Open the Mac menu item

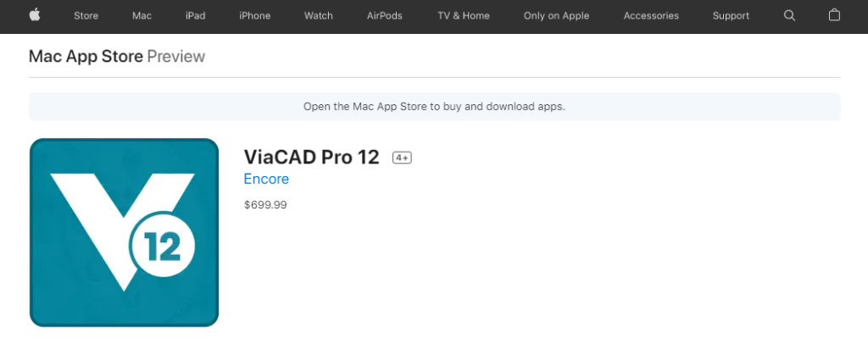(x=142, y=15)
